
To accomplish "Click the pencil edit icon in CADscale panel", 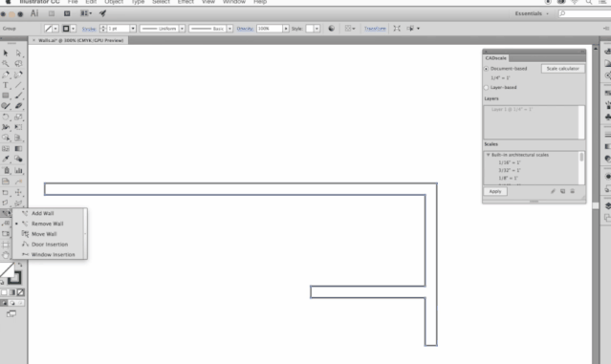I will pos(553,191).
